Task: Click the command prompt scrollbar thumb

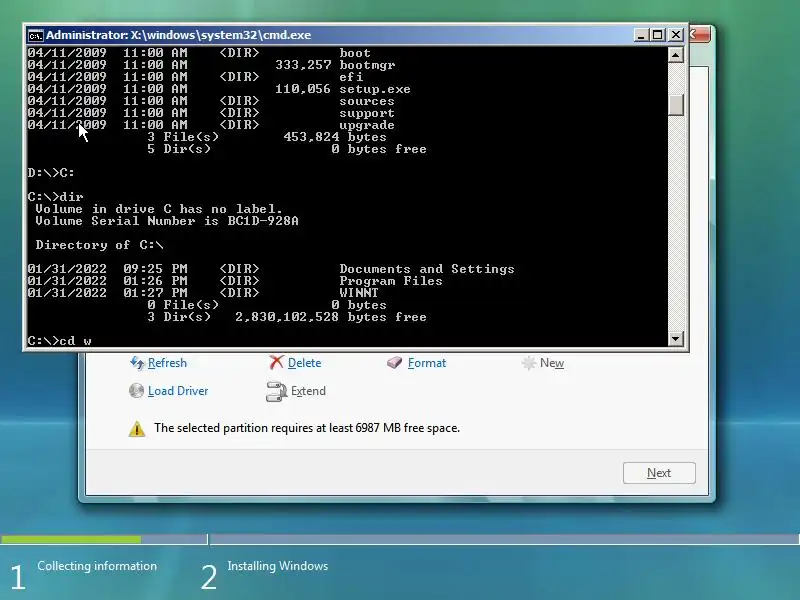Action: [x=676, y=105]
